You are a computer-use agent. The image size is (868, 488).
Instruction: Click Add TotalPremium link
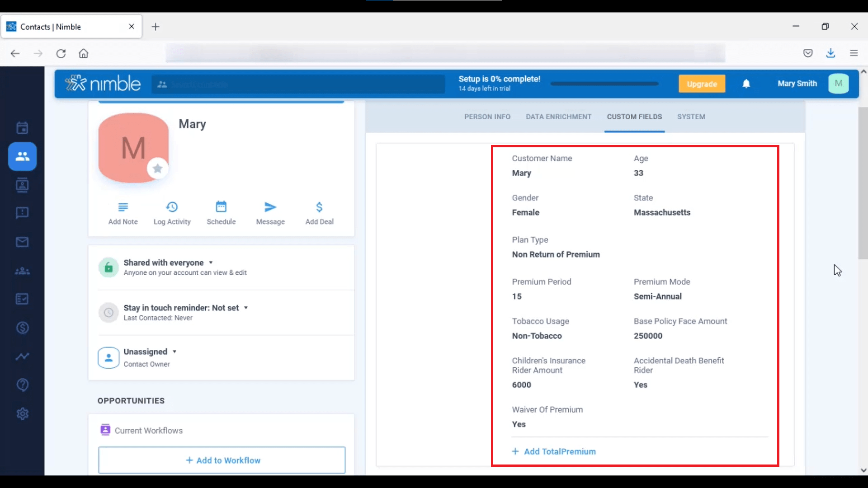pyautogui.click(x=554, y=451)
